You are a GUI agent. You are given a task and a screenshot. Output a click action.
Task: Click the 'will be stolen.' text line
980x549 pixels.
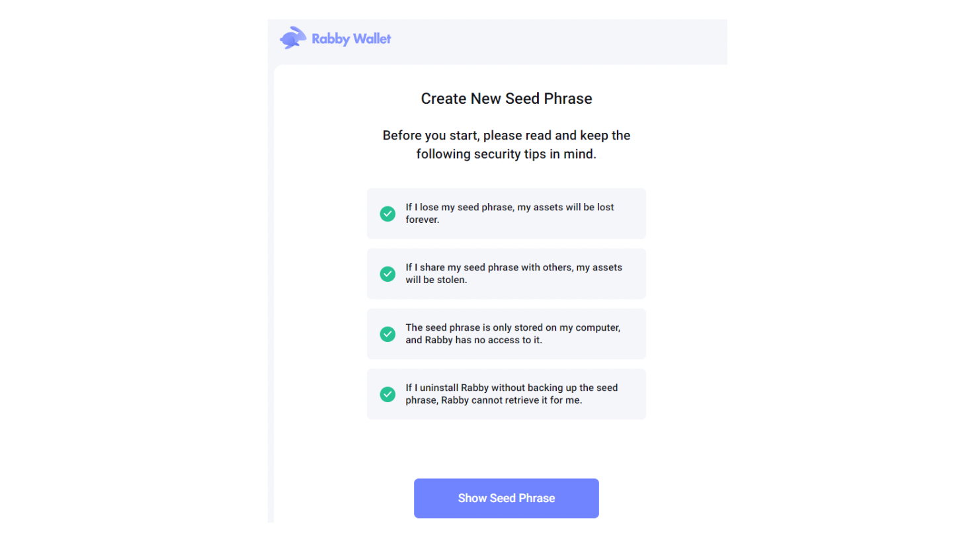[436, 280]
